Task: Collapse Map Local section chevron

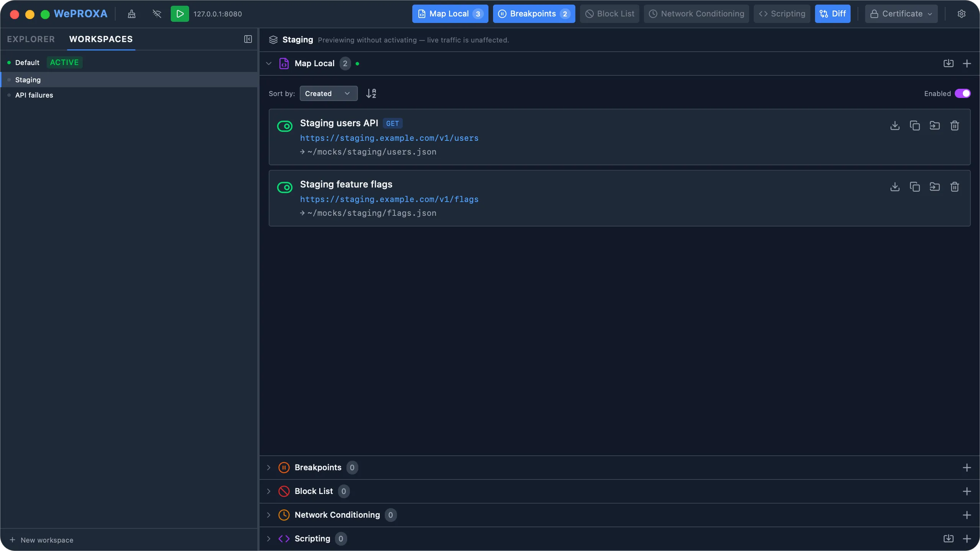Action: (269, 64)
